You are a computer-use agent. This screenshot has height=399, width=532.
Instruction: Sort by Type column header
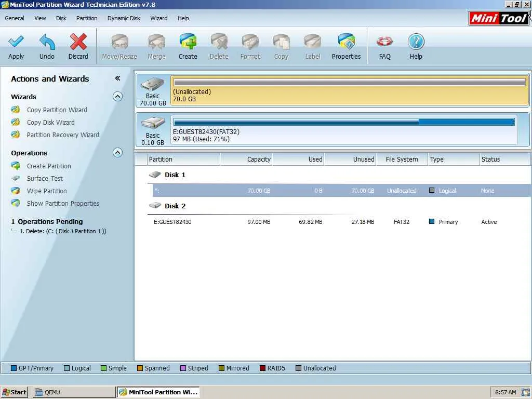tap(454, 159)
